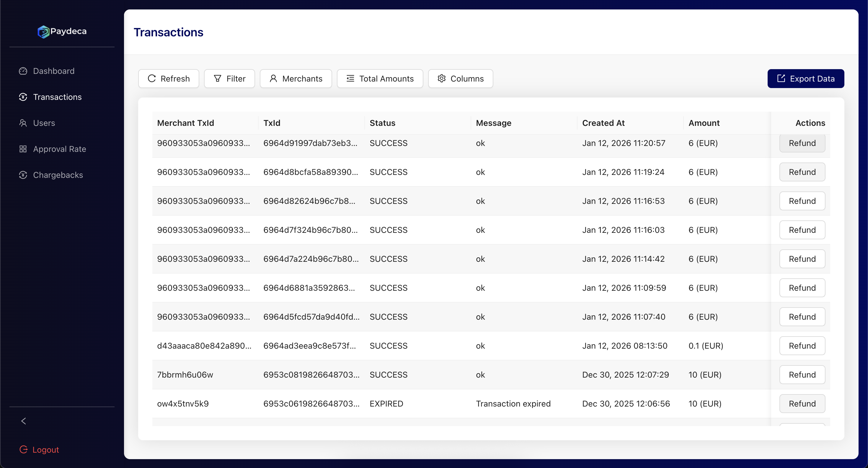Refund the 11:16:53 transaction

pyautogui.click(x=802, y=201)
